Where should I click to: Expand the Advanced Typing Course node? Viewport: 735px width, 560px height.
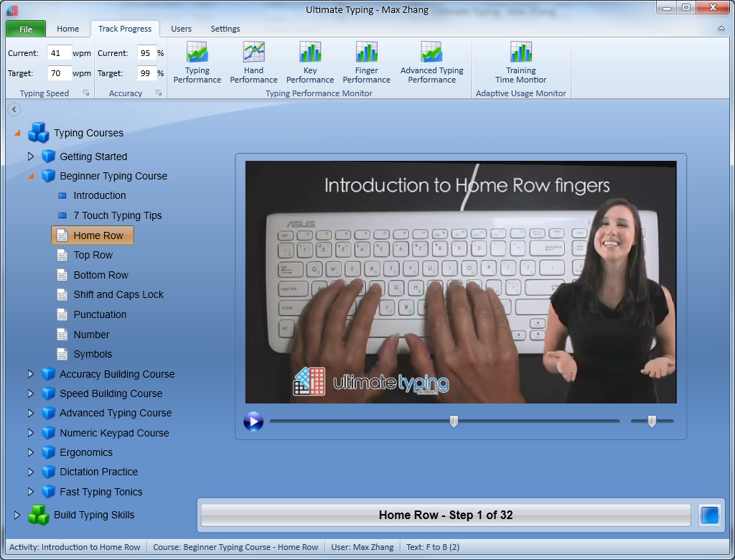[30, 413]
